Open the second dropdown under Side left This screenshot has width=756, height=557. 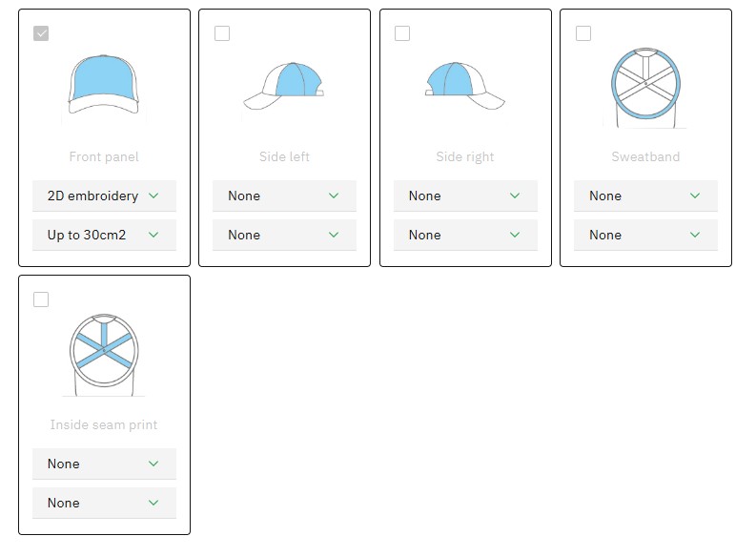284,235
